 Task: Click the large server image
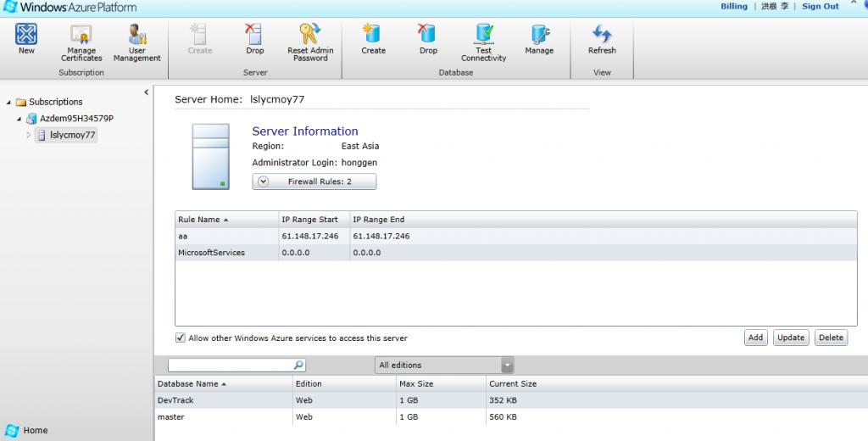pos(211,157)
